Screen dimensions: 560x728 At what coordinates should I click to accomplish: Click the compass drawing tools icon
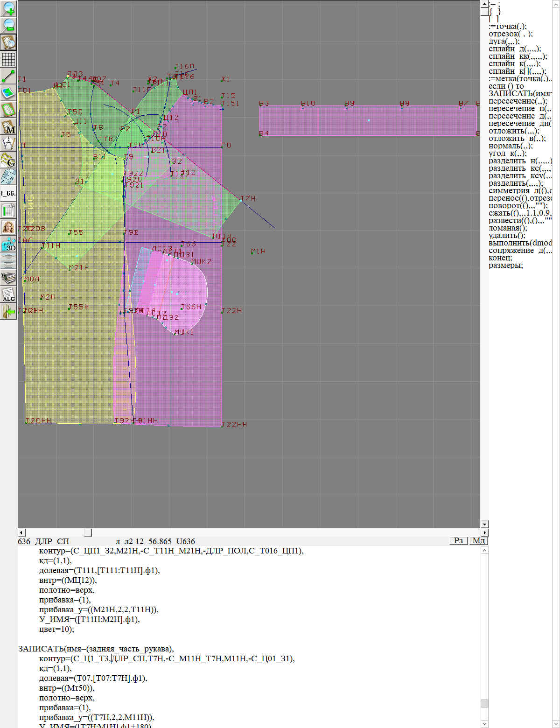[x=9, y=143]
